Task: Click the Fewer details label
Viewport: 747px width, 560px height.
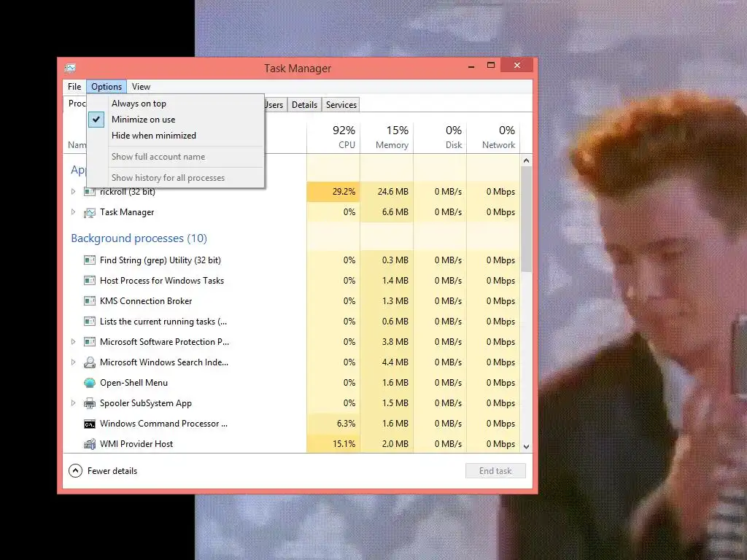Action: pos(112,471)
